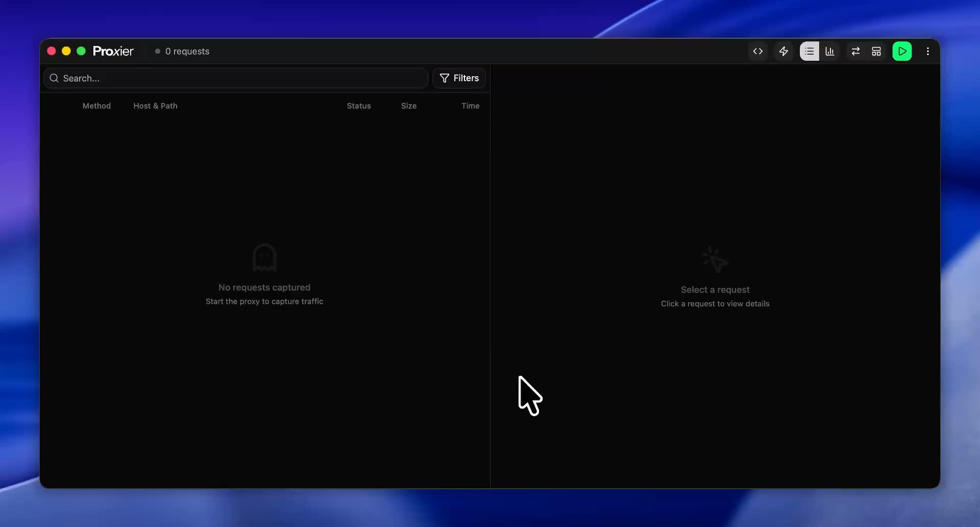The height and width of the screenshot is (527, 980).
Task: Switch to the bar chart view
Action: point(830,51)
